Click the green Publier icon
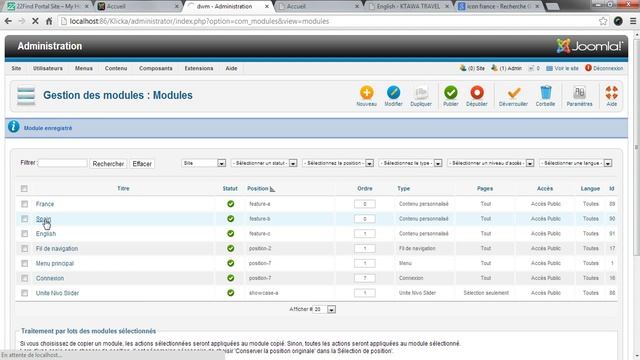640x360 pixels. pos(451,93)
